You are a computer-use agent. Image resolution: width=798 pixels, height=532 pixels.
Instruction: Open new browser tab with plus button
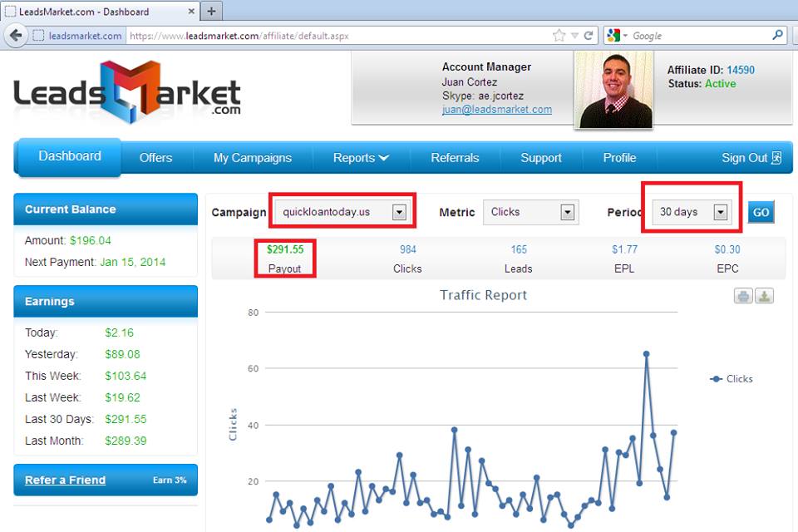click(212, 11)
